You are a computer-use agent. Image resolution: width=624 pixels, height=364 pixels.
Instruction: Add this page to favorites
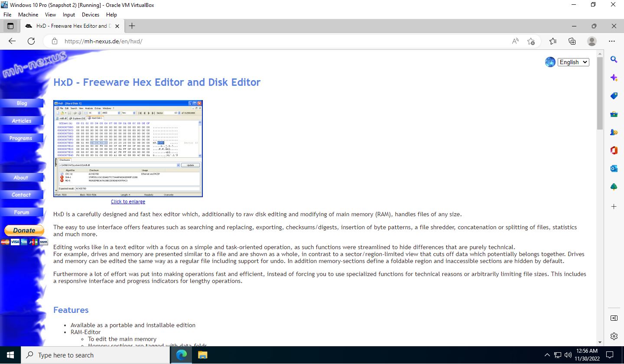[531, 41]
